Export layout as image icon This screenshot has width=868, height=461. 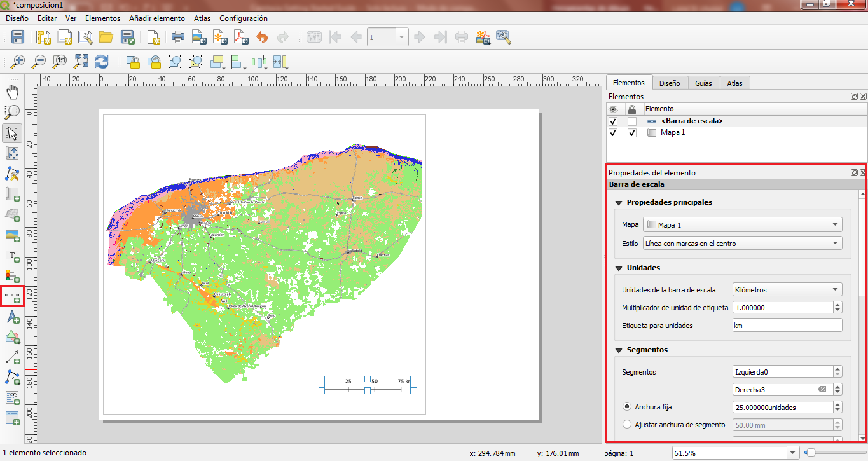200,37
